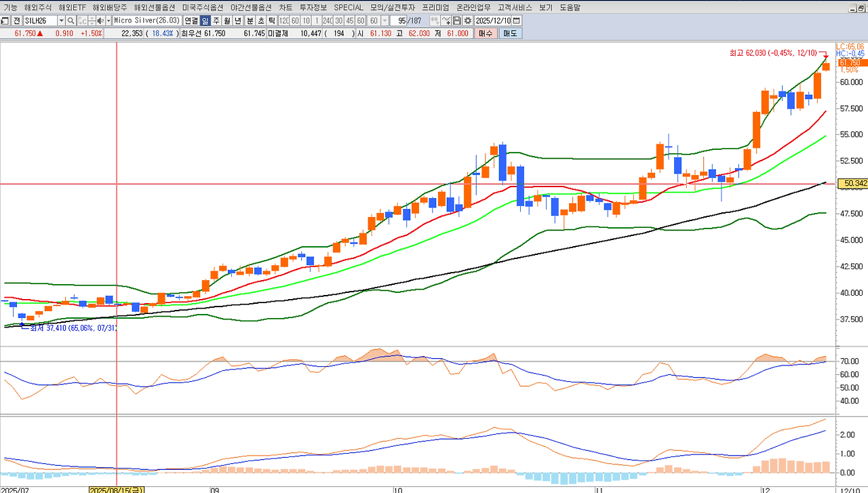Minimize the inner chart window
This screenshot has height=493, width=868.
point(852,8)
